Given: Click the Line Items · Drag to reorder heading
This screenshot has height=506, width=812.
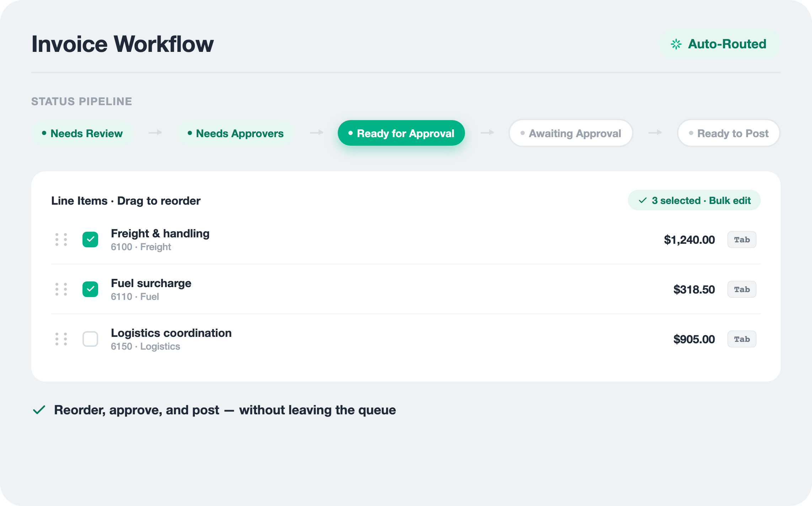Looking at the screenshot, I should coord(126,201).
